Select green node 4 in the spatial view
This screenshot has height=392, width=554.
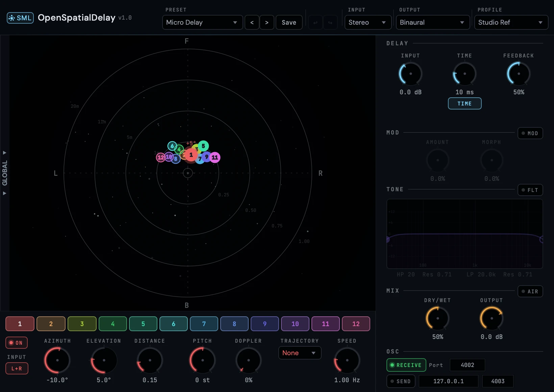point(179,149)
